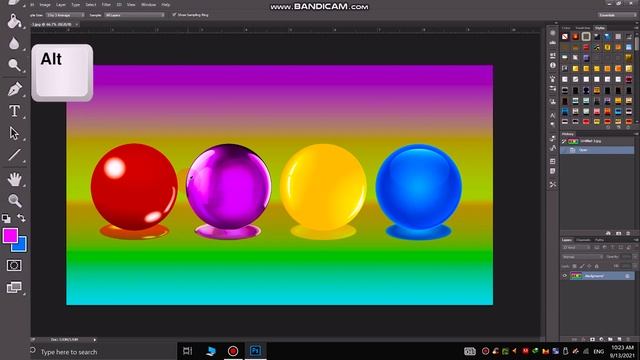Toggle lock all padlock icon

(597, 266)
